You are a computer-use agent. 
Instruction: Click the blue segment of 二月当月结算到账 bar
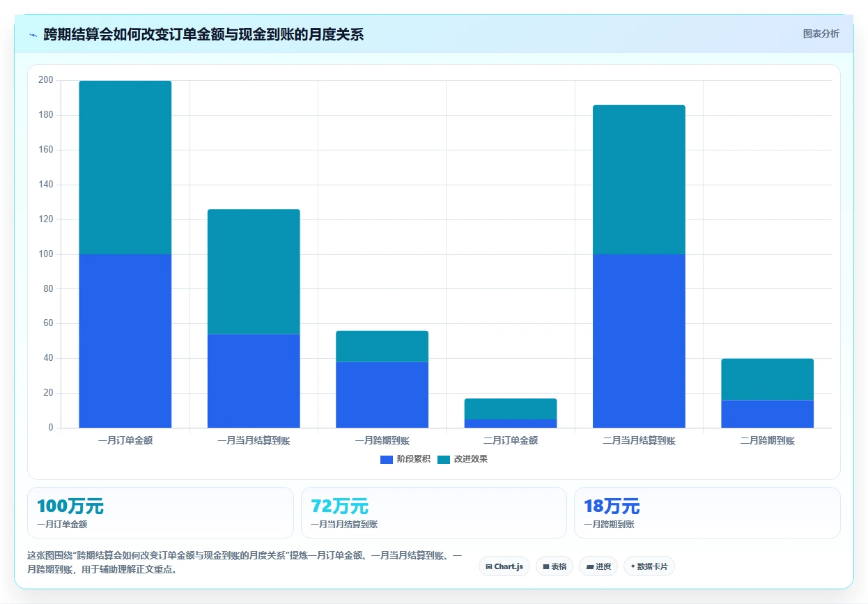[x=639, y=341]
